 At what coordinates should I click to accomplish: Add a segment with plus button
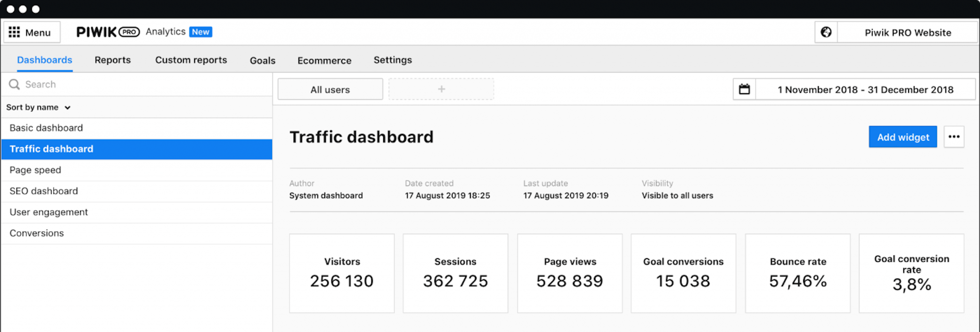coord(441,89)
